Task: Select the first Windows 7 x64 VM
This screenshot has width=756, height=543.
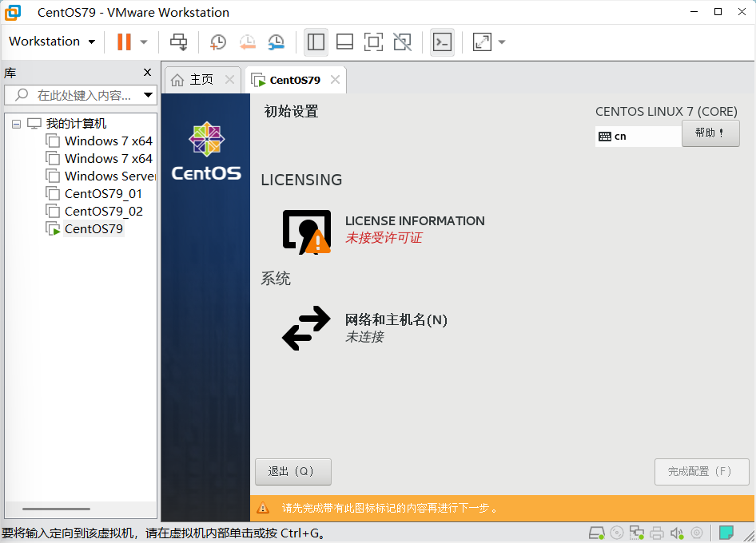Action: tap(99, 141)
